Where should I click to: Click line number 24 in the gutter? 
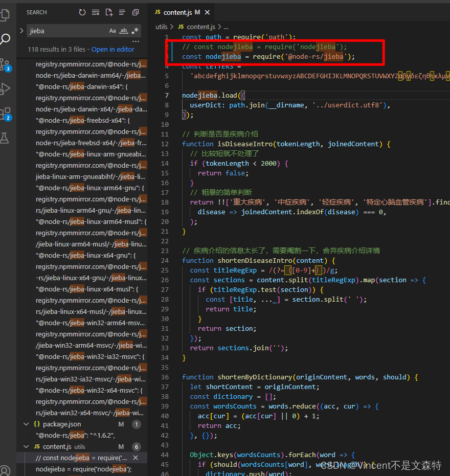pos(165,260)
